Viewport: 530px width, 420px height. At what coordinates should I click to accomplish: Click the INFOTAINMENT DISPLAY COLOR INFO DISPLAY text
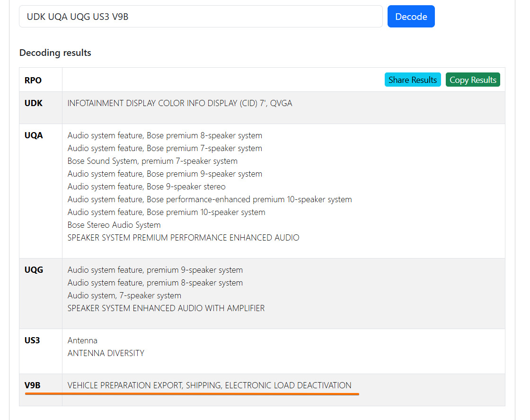click(x=180, y=103)
